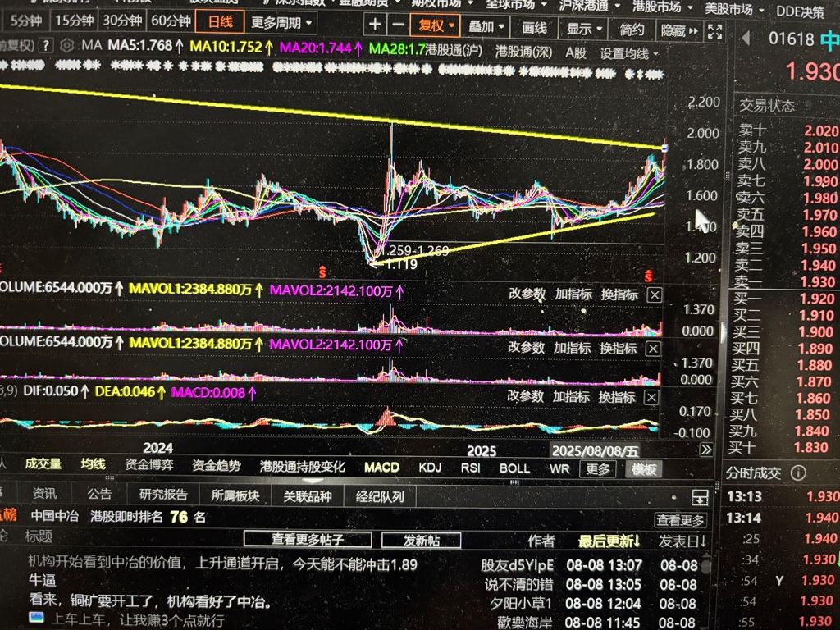Viewport: 840px width, 630px height.
Task: Close the MACD indicator panel
Action: click(x=651, y=398)
